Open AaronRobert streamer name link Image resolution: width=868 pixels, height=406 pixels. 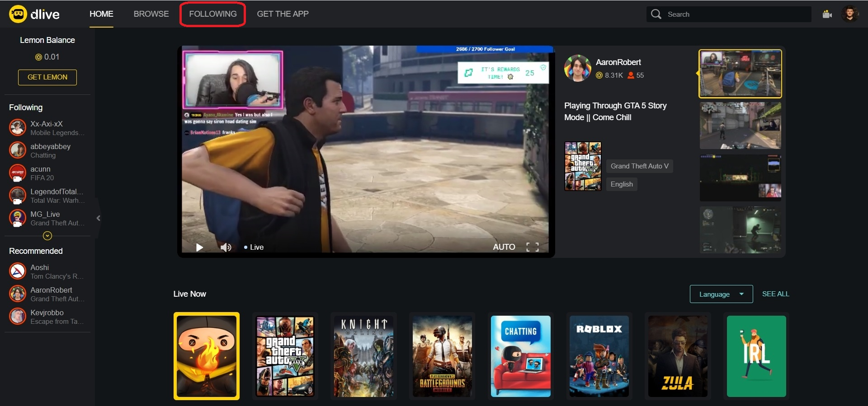(618, 62)
